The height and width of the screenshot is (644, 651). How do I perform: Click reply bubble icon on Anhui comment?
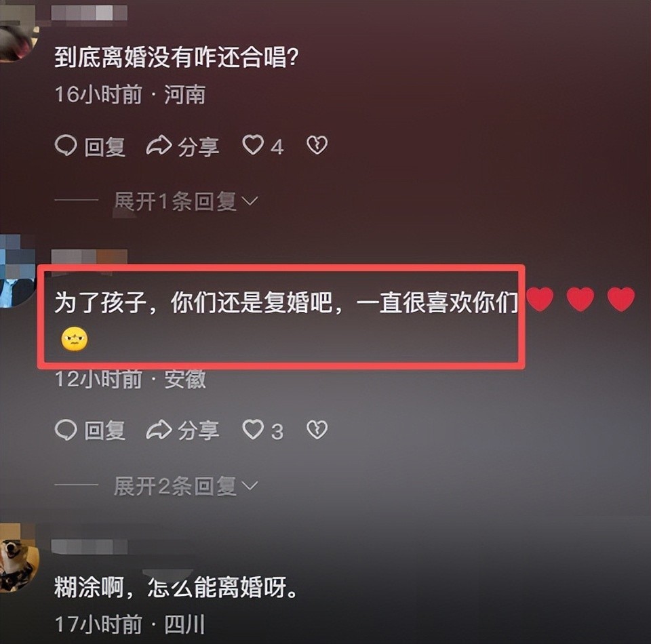point(66,430)
